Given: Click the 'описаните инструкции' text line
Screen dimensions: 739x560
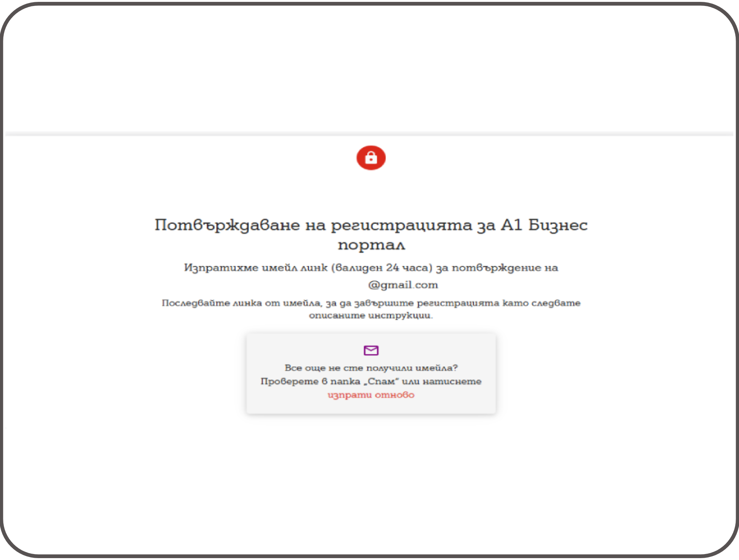Looking at the screenshot, I should click(371, 315).
